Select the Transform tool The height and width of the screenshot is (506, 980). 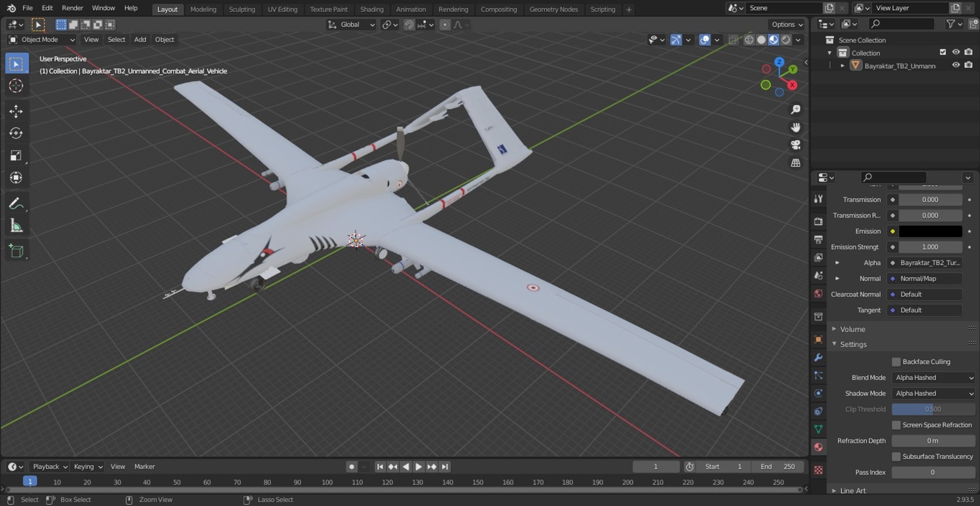[x=16, y=177]
